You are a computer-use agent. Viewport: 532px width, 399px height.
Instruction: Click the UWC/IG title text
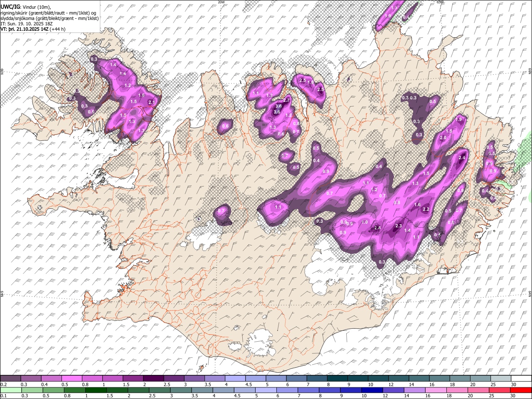(10, 7)
